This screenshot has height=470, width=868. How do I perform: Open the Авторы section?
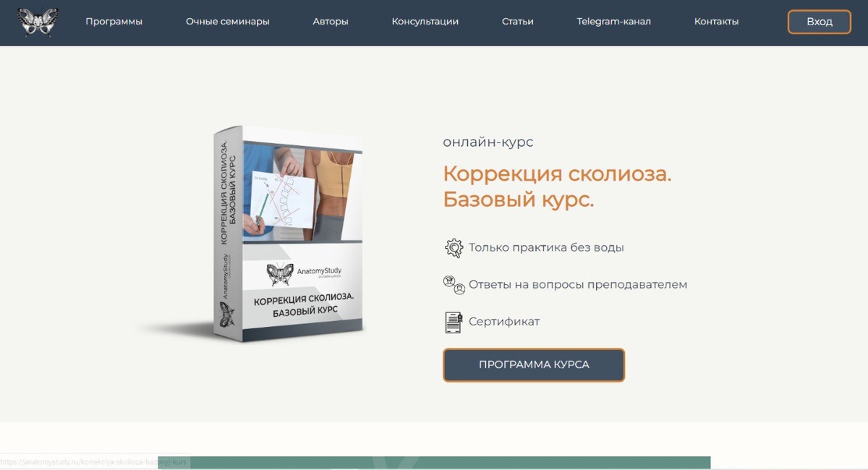click(x=330, y=21)
